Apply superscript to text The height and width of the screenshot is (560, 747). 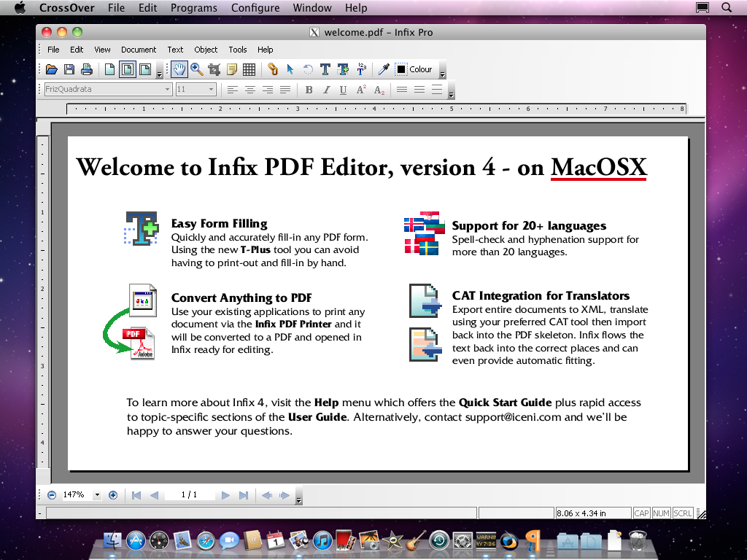click(360, 90)
